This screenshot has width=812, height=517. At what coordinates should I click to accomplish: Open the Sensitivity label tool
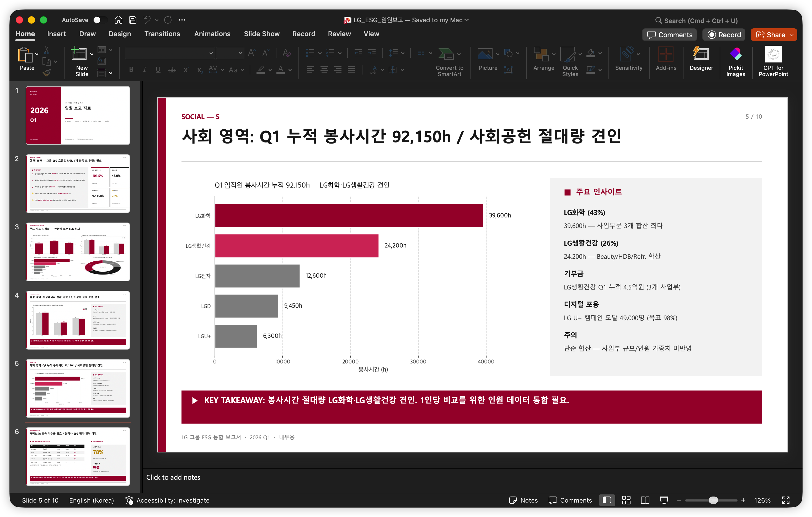coord(628,59)
